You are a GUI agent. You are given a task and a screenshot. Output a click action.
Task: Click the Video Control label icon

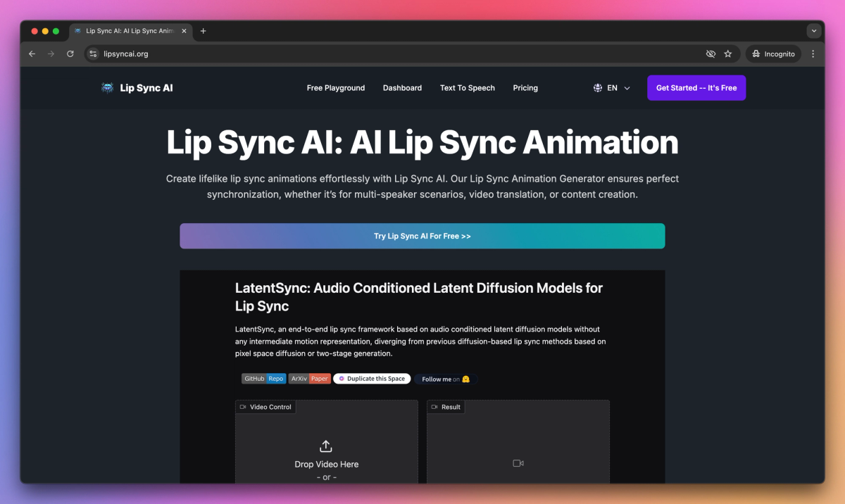point(243,407)
